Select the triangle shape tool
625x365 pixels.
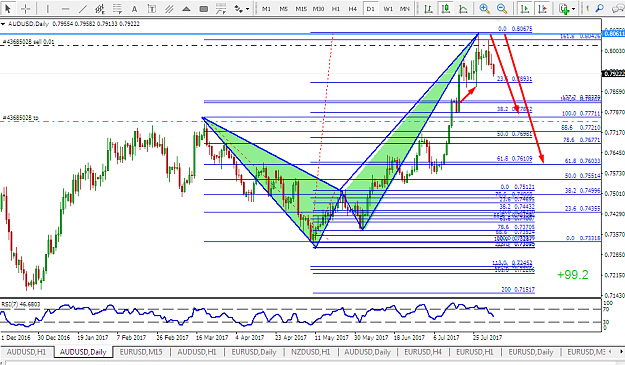(186, 8)
